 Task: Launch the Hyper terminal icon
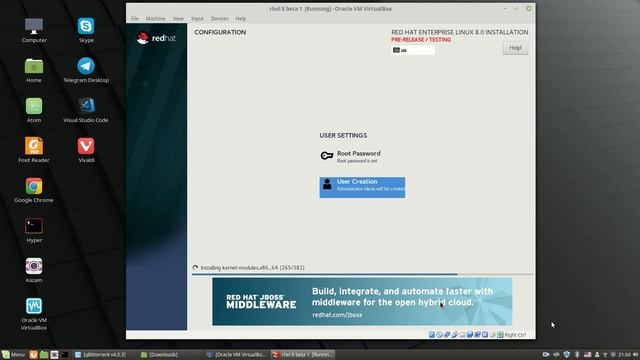click(34, 226)
